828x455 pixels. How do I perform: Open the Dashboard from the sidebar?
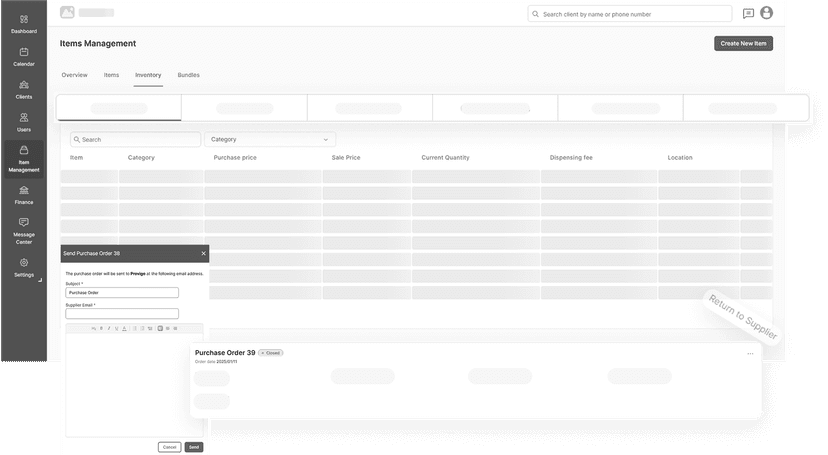click(24, 24)
